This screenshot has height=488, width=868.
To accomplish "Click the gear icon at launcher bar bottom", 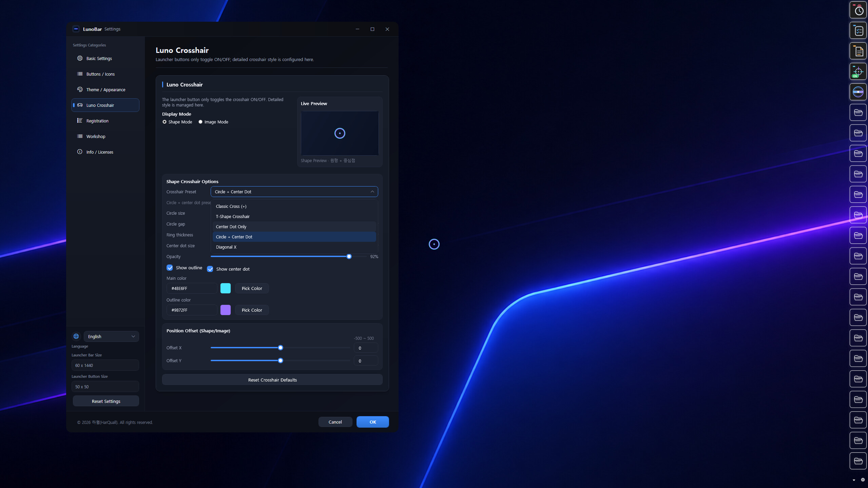I will tap(863, 480).
